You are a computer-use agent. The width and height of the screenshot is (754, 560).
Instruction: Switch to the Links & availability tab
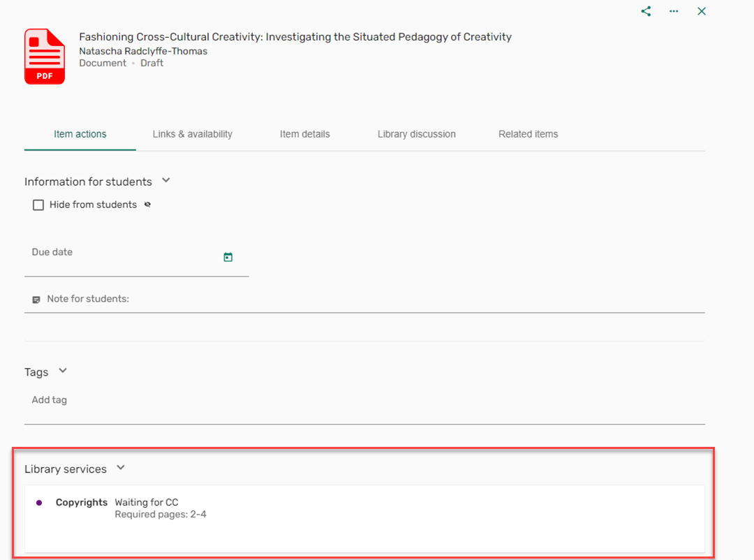[193, 134]
